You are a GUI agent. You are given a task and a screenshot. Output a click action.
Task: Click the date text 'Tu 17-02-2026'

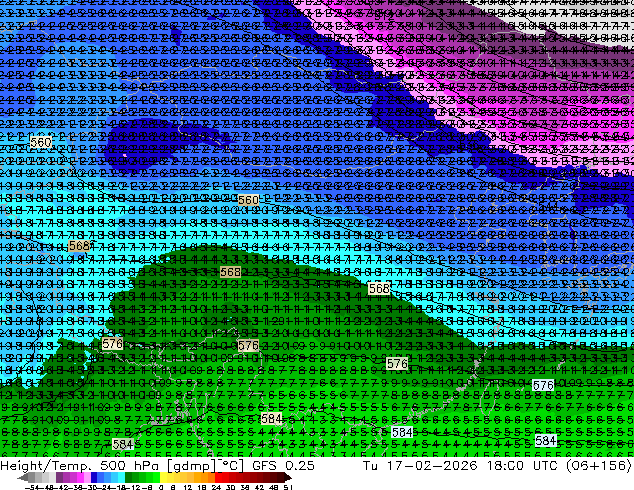point(420,466)
